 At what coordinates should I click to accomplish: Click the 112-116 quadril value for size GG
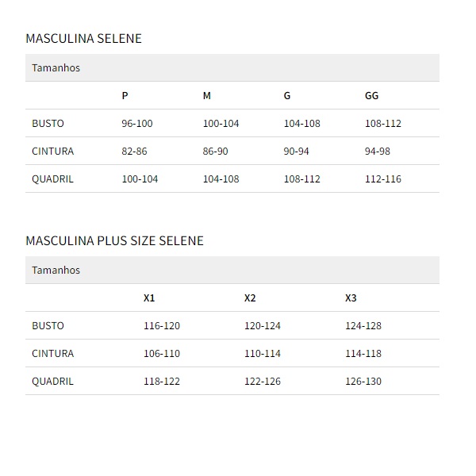click(383, 179)
